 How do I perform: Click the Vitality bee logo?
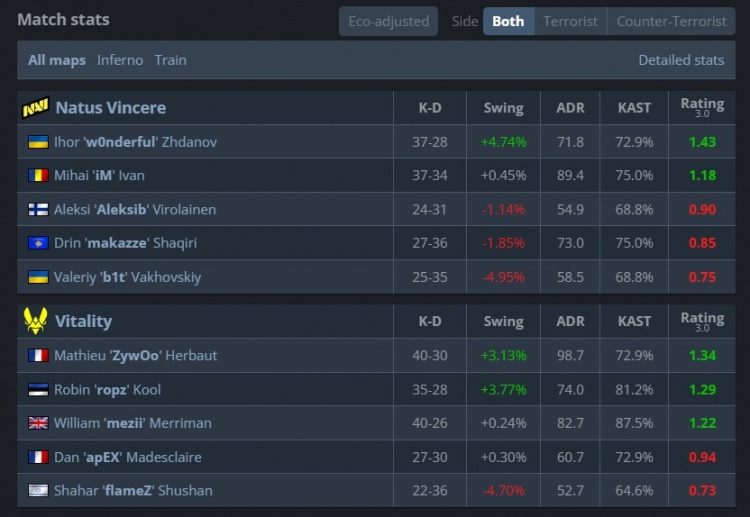[35, 321]
